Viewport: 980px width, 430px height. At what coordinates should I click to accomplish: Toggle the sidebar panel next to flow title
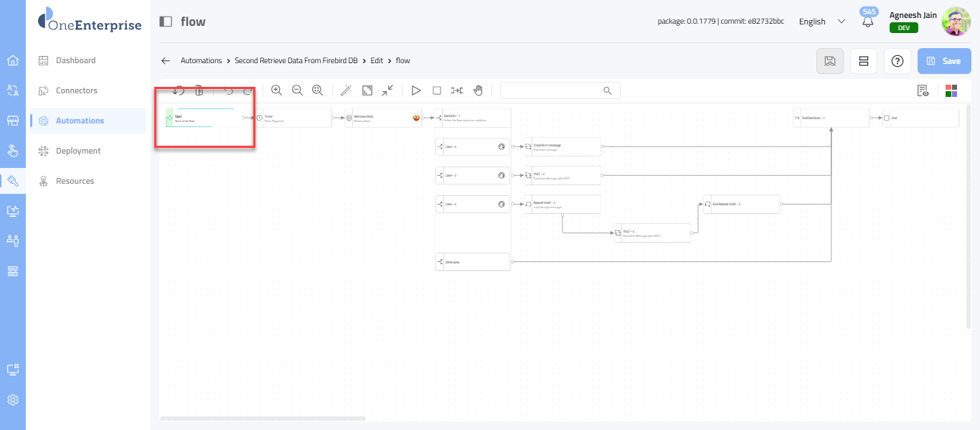coord(166,22)
